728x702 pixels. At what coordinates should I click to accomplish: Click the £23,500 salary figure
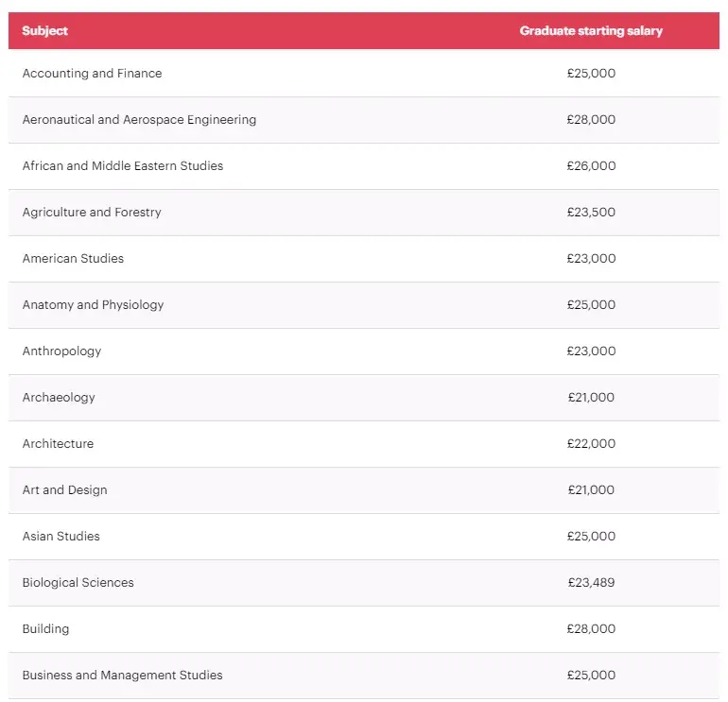pyautogui.click(x=591, y=212)
